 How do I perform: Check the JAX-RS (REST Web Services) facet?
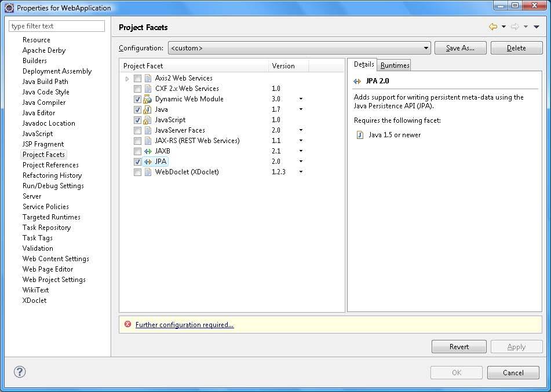137,141
